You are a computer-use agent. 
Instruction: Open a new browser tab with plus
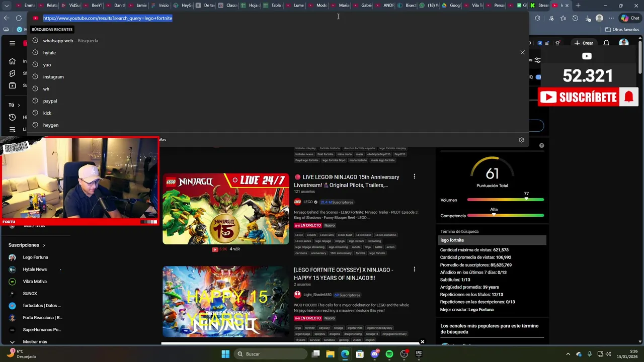click(578, 6)
